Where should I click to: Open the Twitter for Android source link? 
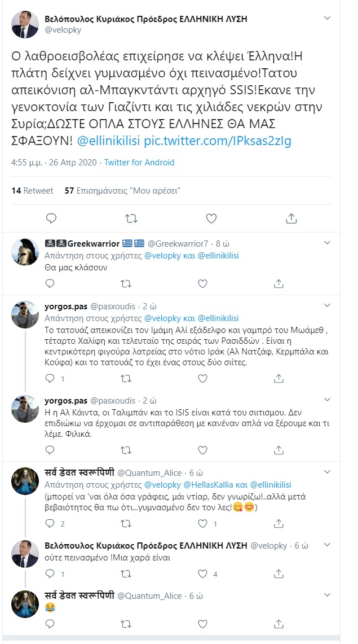[139, 163]
